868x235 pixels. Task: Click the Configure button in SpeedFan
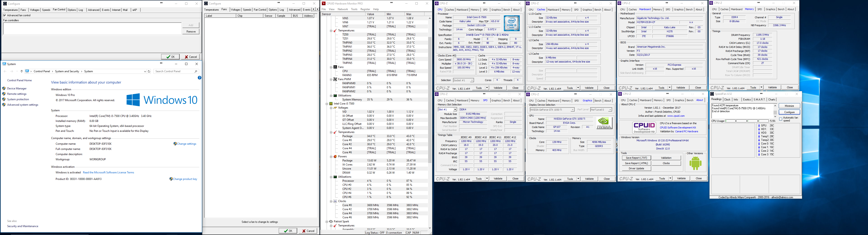[x=789, y=112]
